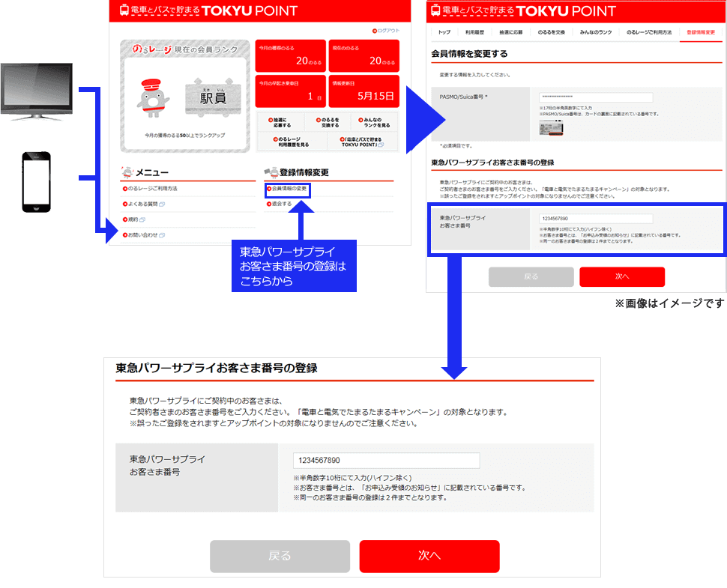Image resolution: width=727 pixels, height=588 pixels.
Task: Open the 抽選に応募する shortcut button
Action: (280, 122)
